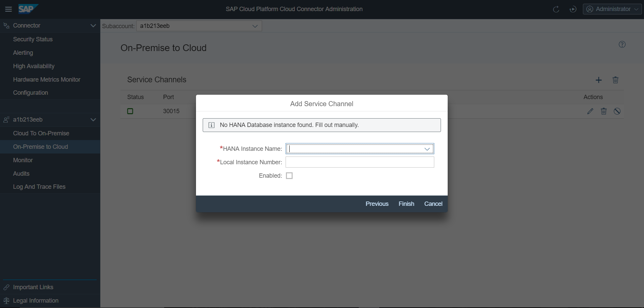The width and height of the screenshot is (644, 308).
Task: Click the SAP logo
Action: click(28, 9)
